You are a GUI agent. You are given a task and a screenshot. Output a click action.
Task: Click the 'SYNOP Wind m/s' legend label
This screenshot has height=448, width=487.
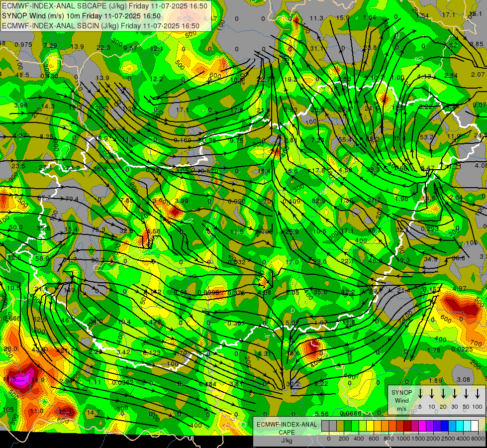coord(401,400)
